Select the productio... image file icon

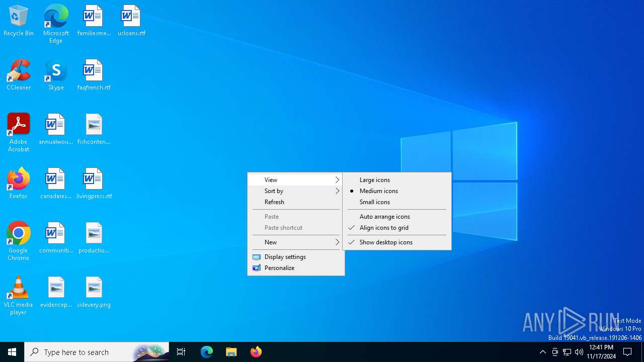point(94,238)
